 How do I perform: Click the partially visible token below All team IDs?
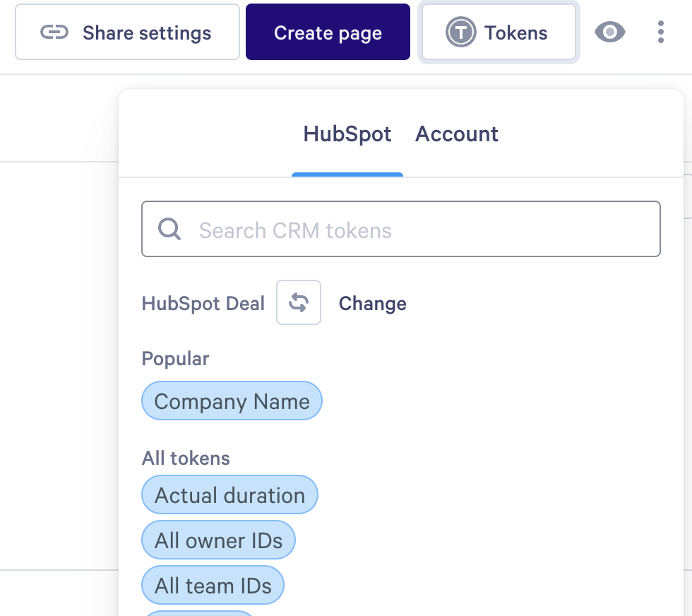click(198, 612)
